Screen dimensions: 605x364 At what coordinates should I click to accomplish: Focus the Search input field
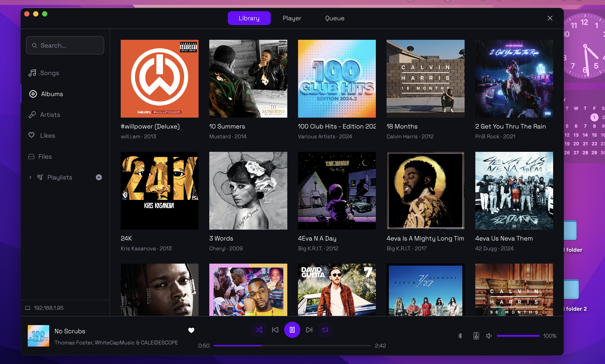65,45
